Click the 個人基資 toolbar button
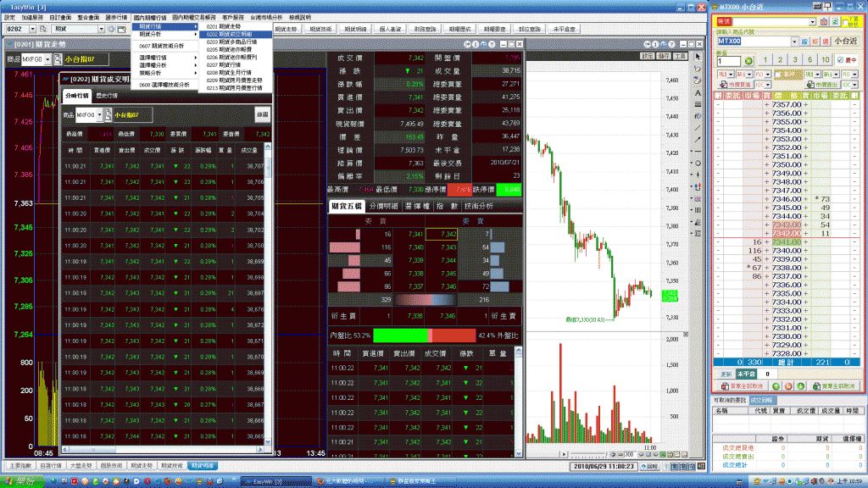868x488 pixels. 390,29
